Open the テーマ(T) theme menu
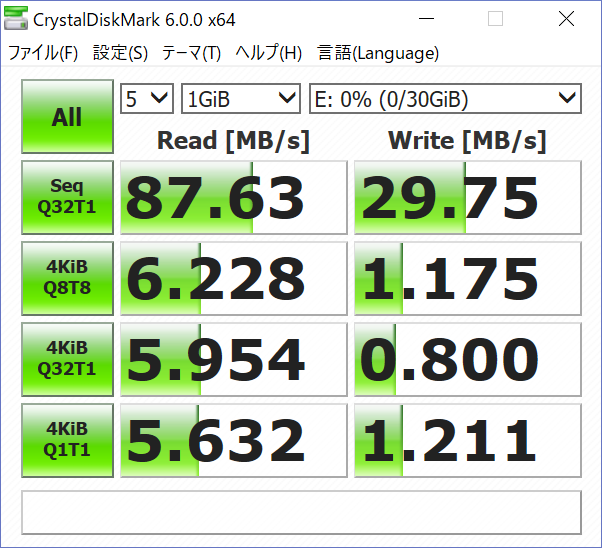 [193, 54]
